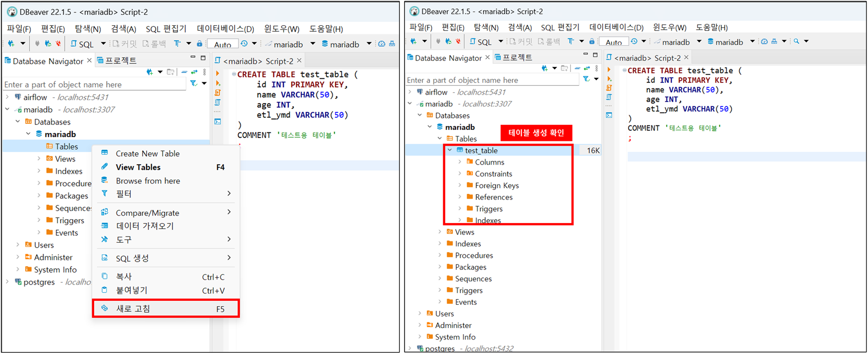Open 파일(F) menu in the right window
The image size is (868, 353).
tap(421, 27)
